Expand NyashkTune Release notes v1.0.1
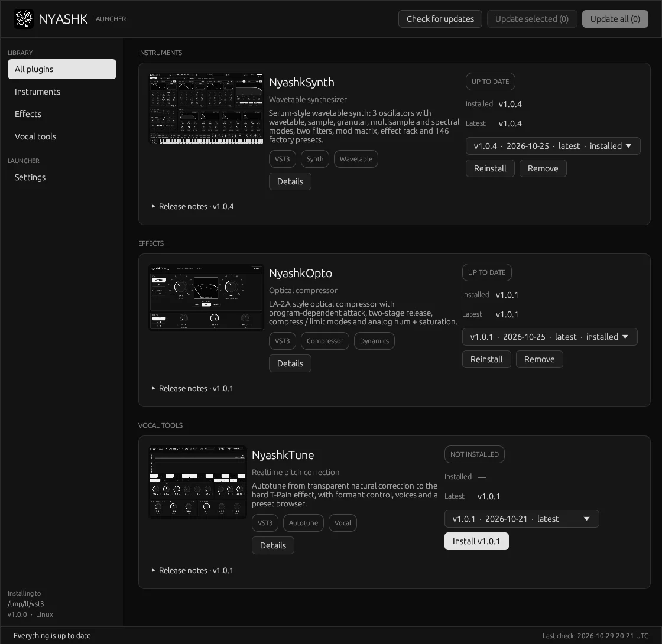This screenshot has height=644, width=662. click(x=193, y=570)
